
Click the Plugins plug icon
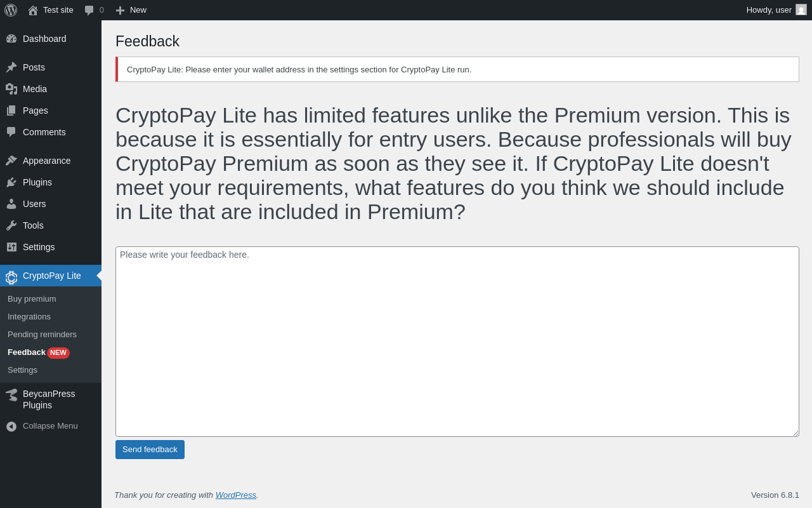point(11,182)
